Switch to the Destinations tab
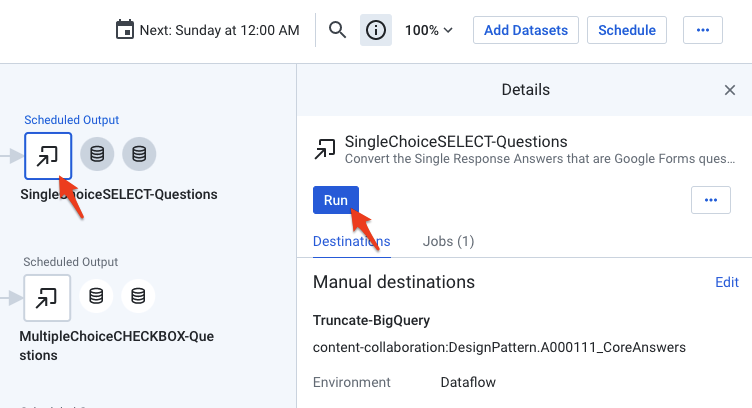Viewport: 752px width, 408px height. coord(351,241)
